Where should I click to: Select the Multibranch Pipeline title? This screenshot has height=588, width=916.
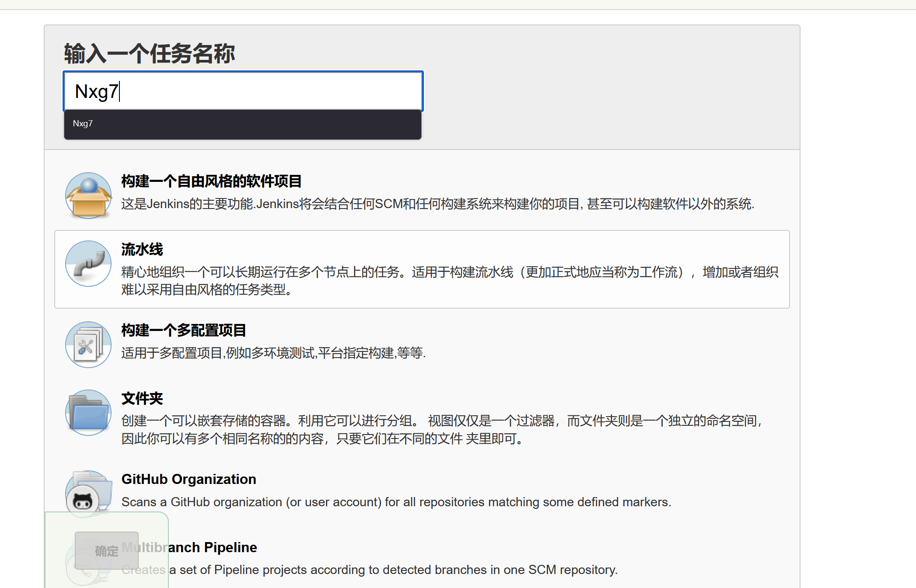pyautogui.click(x=189, y=547)
